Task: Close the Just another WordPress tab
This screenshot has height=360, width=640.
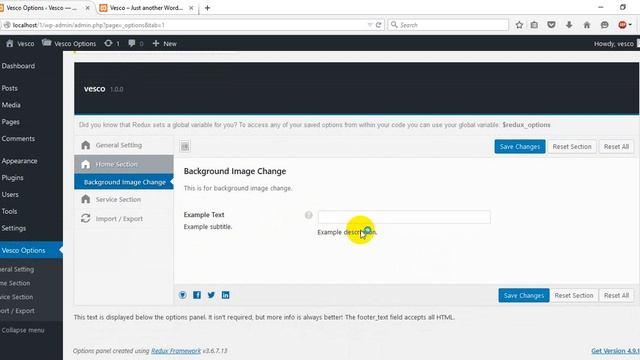Action: [x=191, y=8]
